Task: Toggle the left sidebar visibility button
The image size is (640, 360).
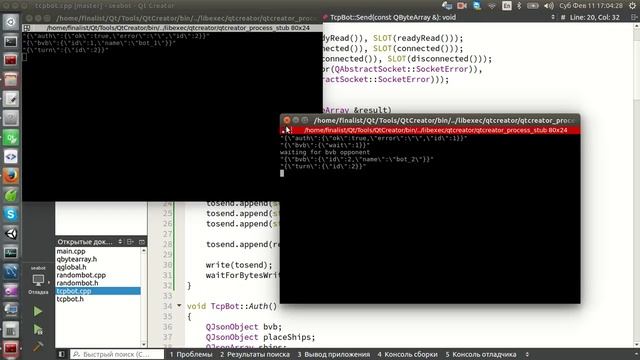Action: (x=61, y=354)
